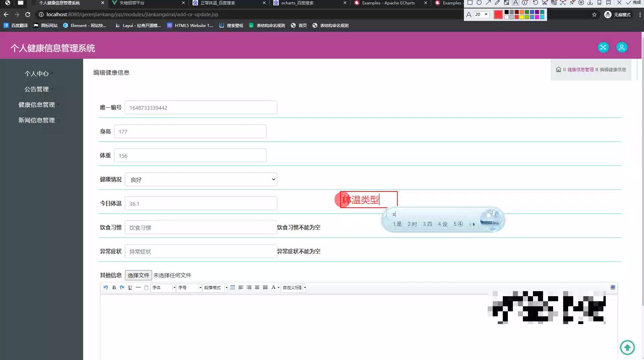The height and width of the screenshot is (360, 644).
Task: Click undo in the rich text editor
Action: 106,287
